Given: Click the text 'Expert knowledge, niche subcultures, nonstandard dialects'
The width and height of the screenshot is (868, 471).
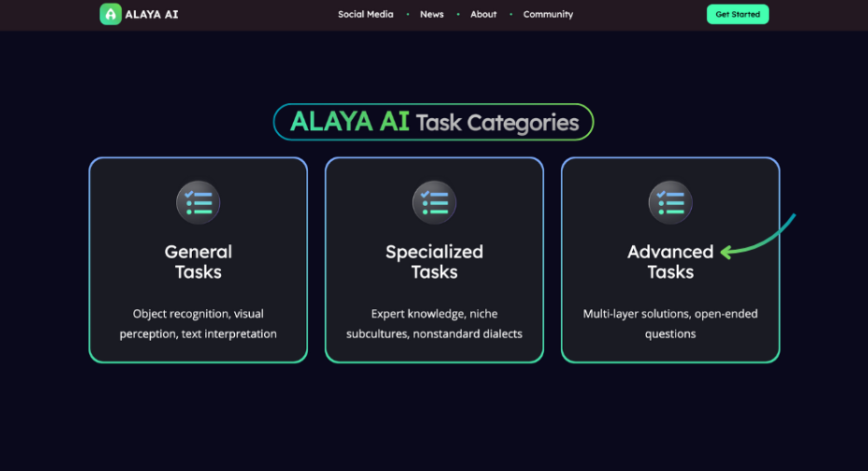Looking at the screenshot, I should click(434, 324).
